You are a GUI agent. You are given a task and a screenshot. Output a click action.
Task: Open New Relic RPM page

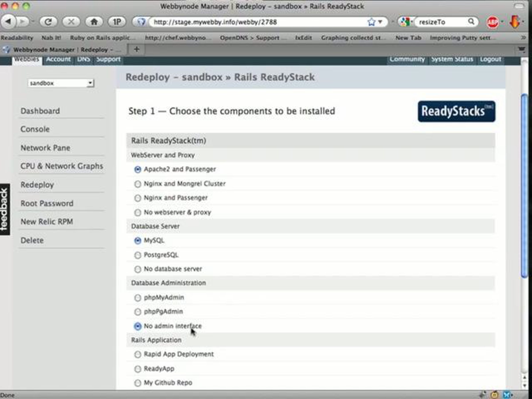pyautogui.click(x=47, y=222)
